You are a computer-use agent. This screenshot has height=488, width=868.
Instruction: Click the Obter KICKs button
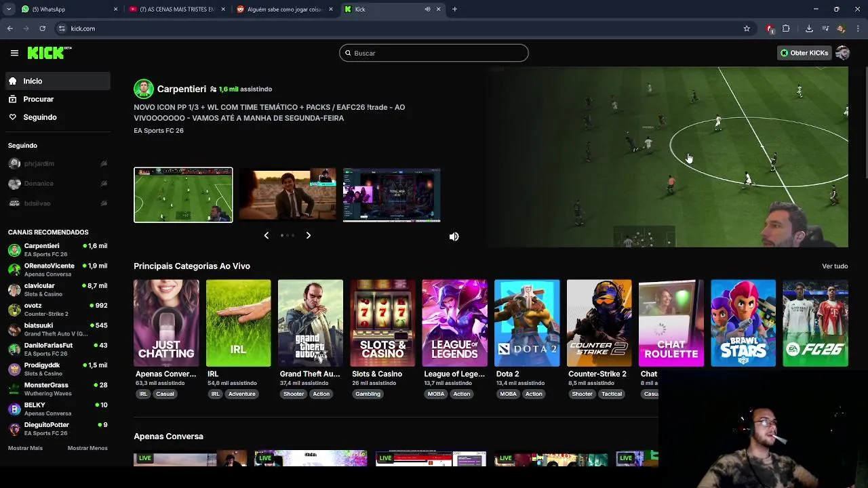click(x=804, y=53)
